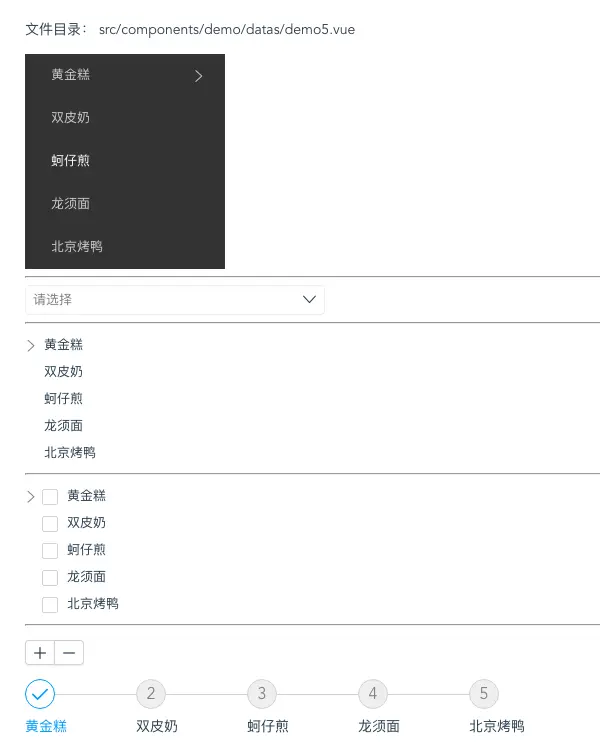The image size is (600, 756).
Task: Click 蚵仔煎 label in the checkbox tree
Action: [x=86, y=550]
